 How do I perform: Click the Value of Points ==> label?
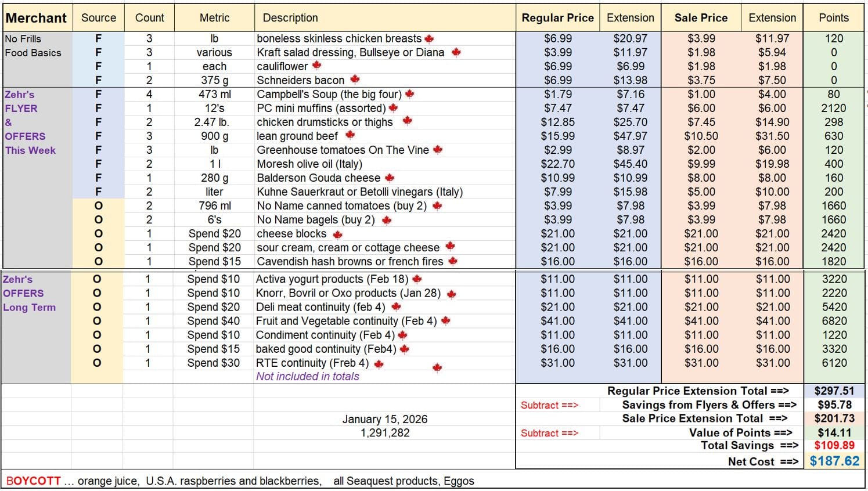(x=740, y=433)
